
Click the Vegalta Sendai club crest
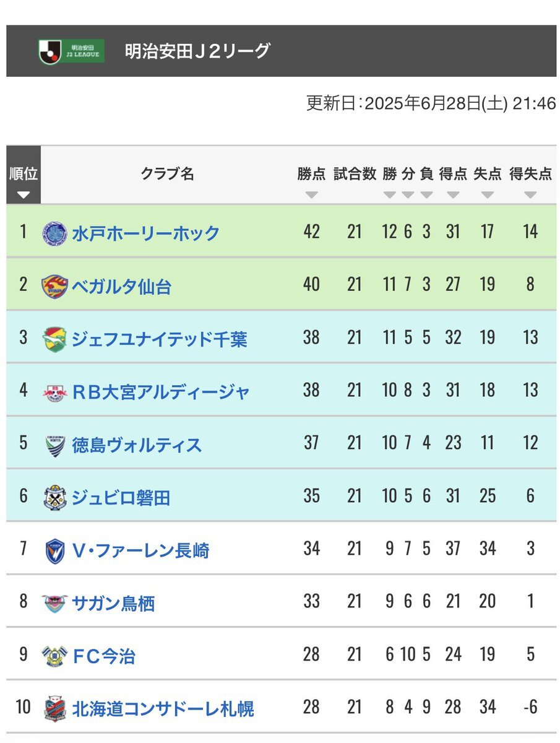point(54,287)
